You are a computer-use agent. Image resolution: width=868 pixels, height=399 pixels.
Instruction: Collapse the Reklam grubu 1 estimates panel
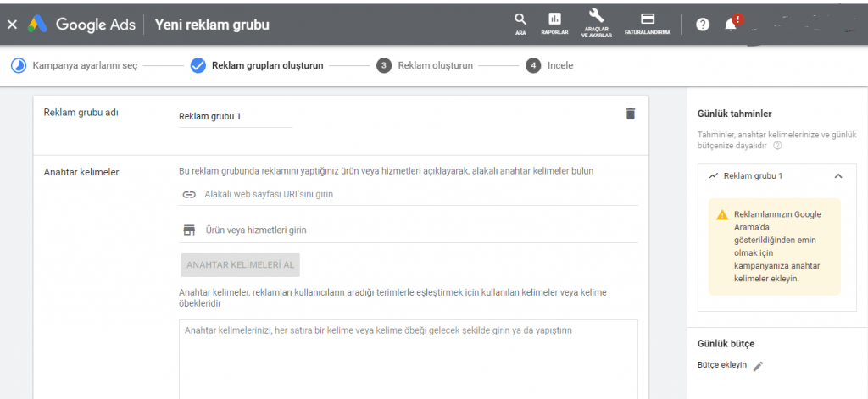(x=838, y=176)
